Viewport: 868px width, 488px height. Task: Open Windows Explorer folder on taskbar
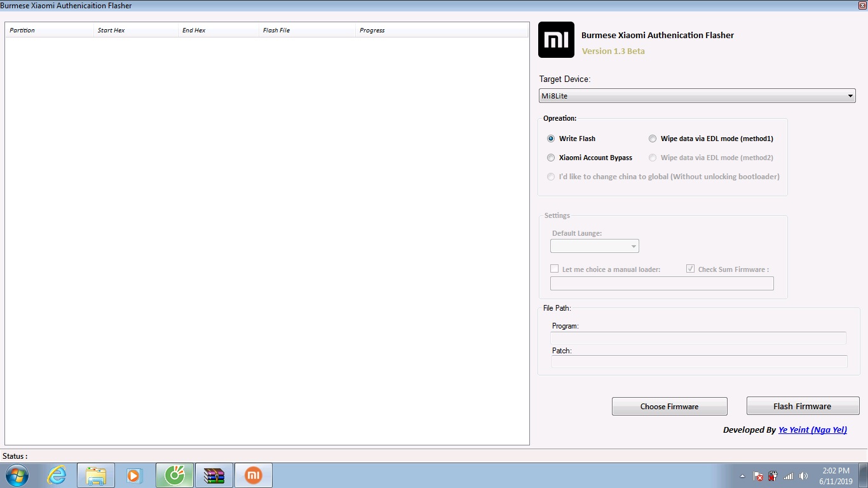pyautogui.click(x=96, y=475)
